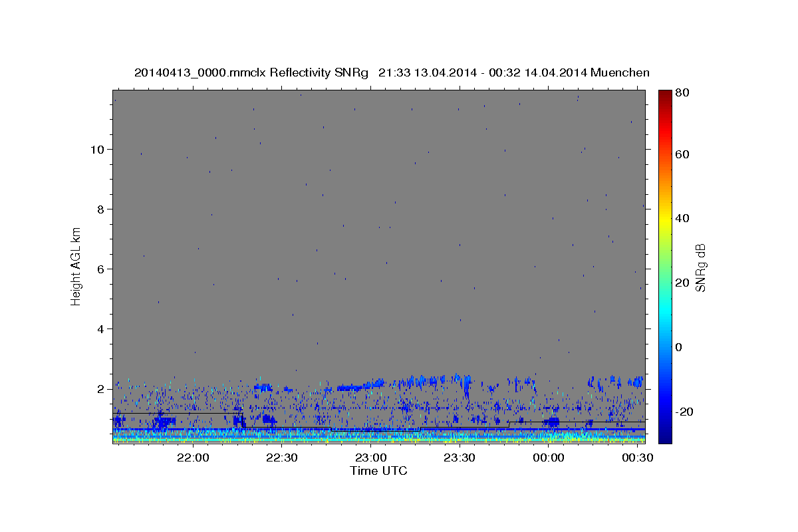Viewport: 798px width, 532px height.
Task: Click the height tick label 4
Action: click(x=101, y=329)
